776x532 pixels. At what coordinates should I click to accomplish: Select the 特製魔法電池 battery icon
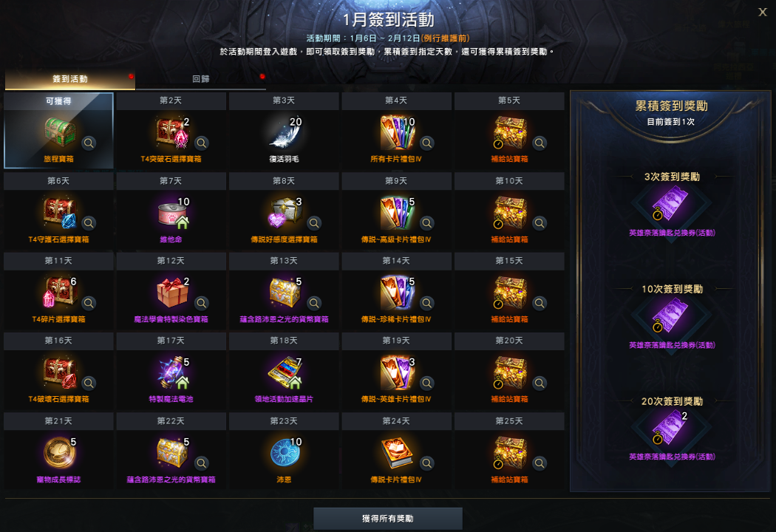pyautogui.click(x=171, y=373)
